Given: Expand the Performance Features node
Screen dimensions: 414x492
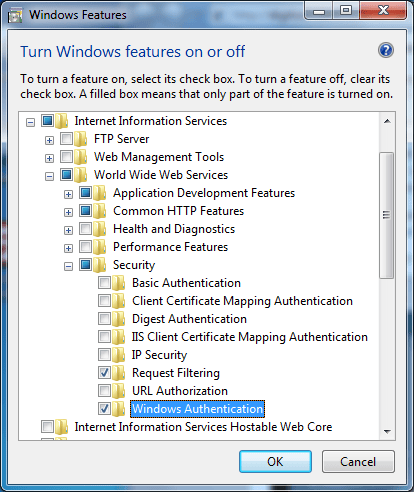Looking at the screenshot, I should [68, 248].
